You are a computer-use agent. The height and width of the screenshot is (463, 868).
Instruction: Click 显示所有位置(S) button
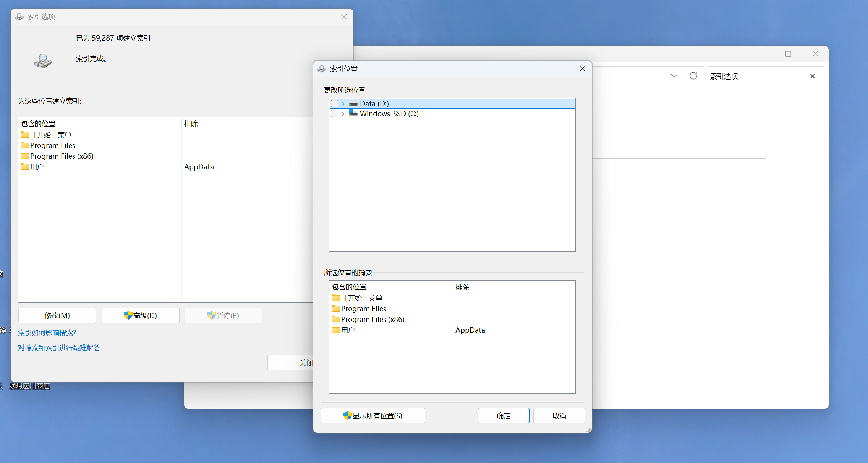pyautogui.click(x=373, y=416)
